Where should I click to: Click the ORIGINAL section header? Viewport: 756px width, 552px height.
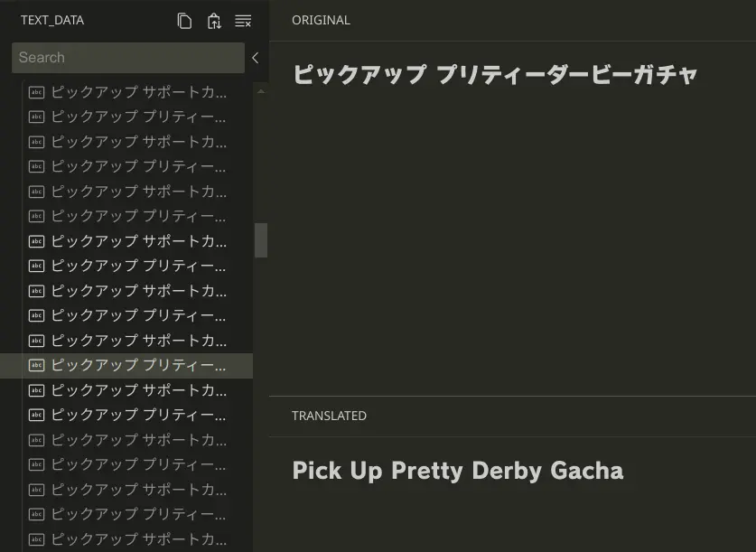coord(321,20)
